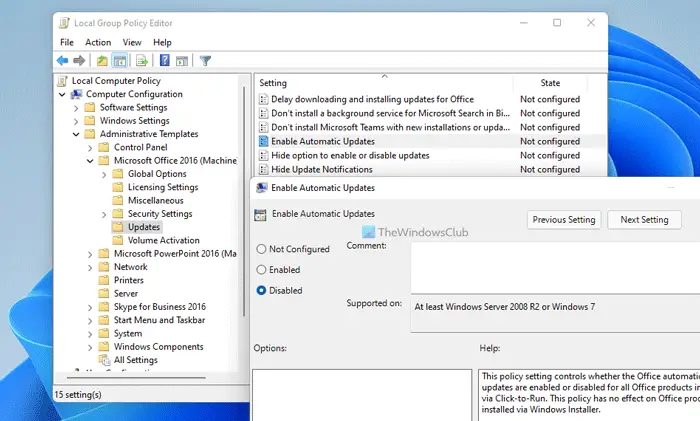Click the Export List toolbar icon
Viewport: 700px width, 421px height.
(140, 60)
